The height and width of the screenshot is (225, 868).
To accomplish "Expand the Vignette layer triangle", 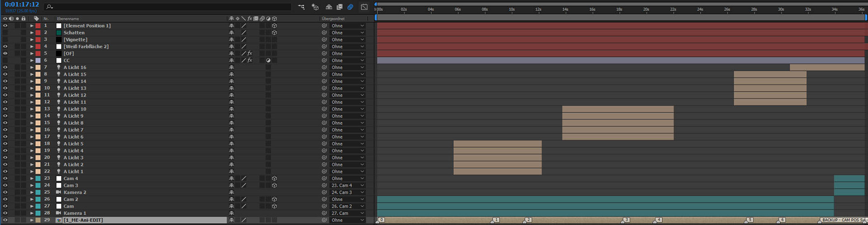I will (x=32, y=40).
